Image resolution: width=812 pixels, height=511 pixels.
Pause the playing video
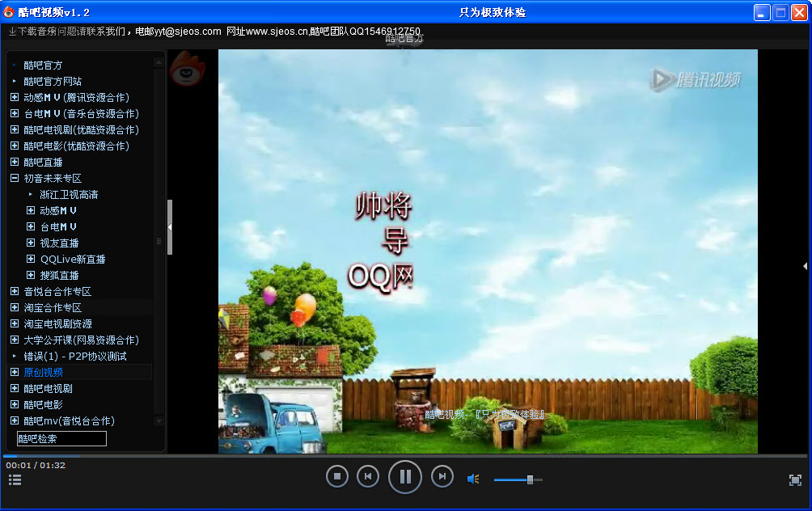coord(405,477)
